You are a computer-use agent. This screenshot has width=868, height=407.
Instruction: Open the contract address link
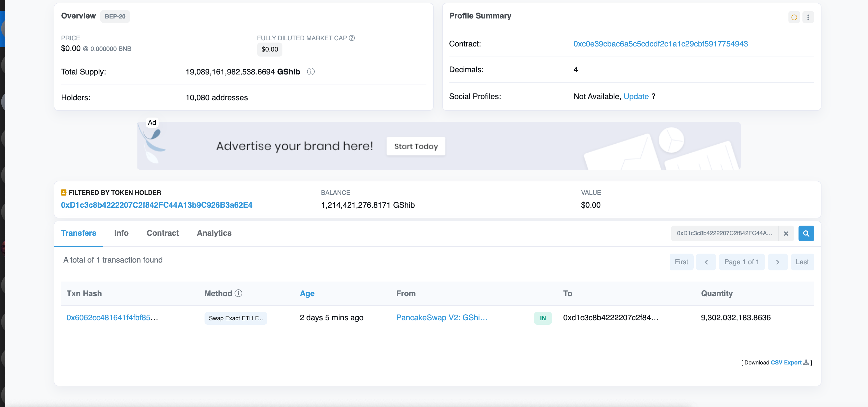click(660, 44)
